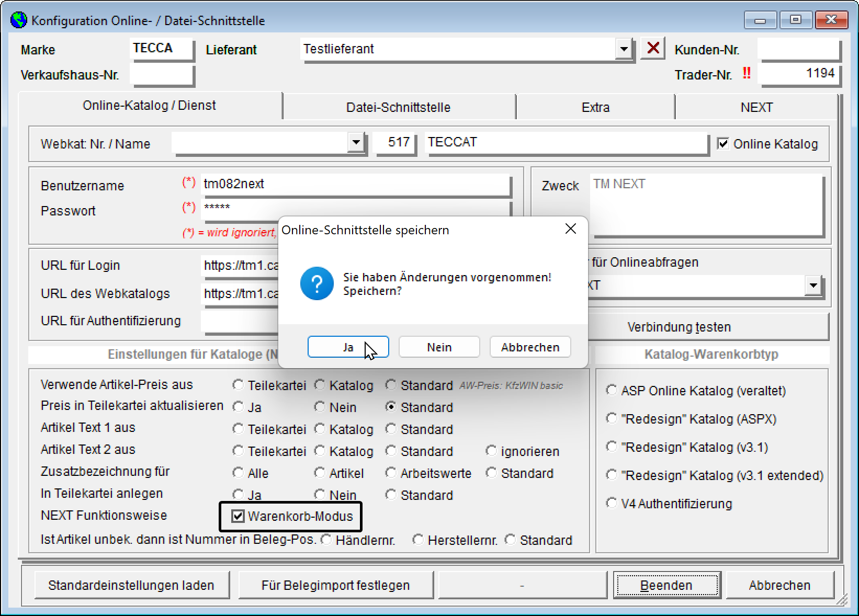Maximize the Konfiguration window
The width and height of the screenshot is (859, 616).
click(x=795, y=20)
